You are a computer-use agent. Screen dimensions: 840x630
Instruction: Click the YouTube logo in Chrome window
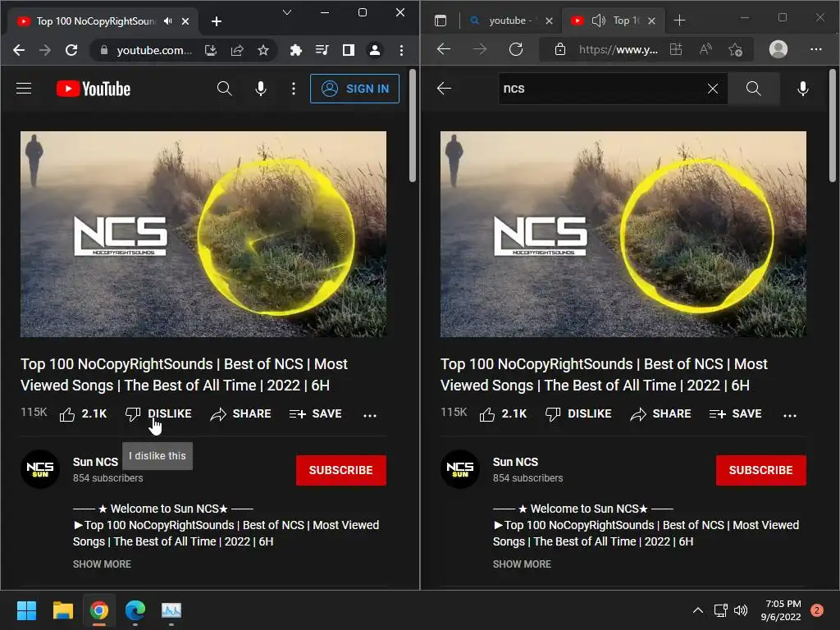pyautogui.click(x=94, y=89)
